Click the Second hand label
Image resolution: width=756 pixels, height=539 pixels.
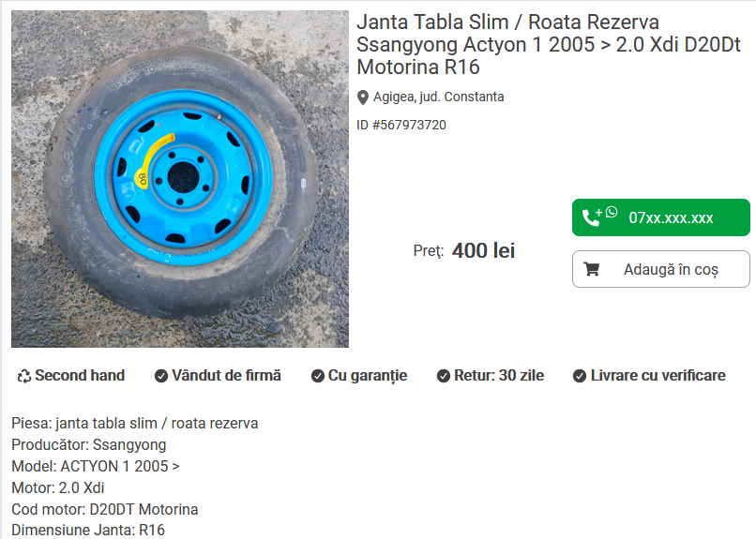click(x=80, y=375)
